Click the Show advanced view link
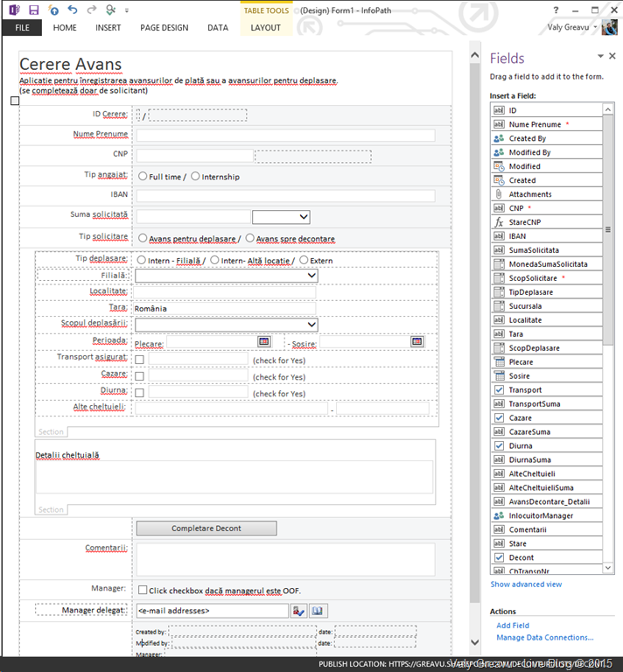The width and height of the screenshot is (623, 672). click(526, 584)
